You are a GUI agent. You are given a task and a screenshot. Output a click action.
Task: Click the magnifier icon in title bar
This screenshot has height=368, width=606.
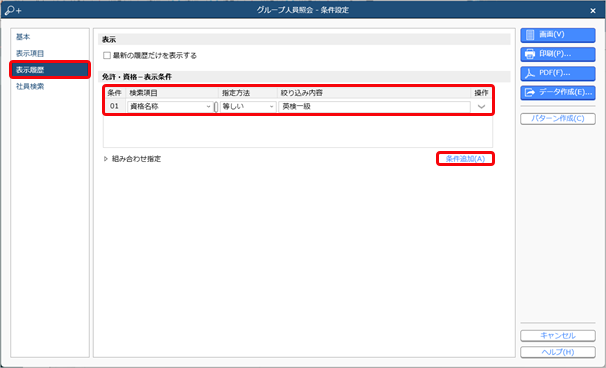click(12, 10)
